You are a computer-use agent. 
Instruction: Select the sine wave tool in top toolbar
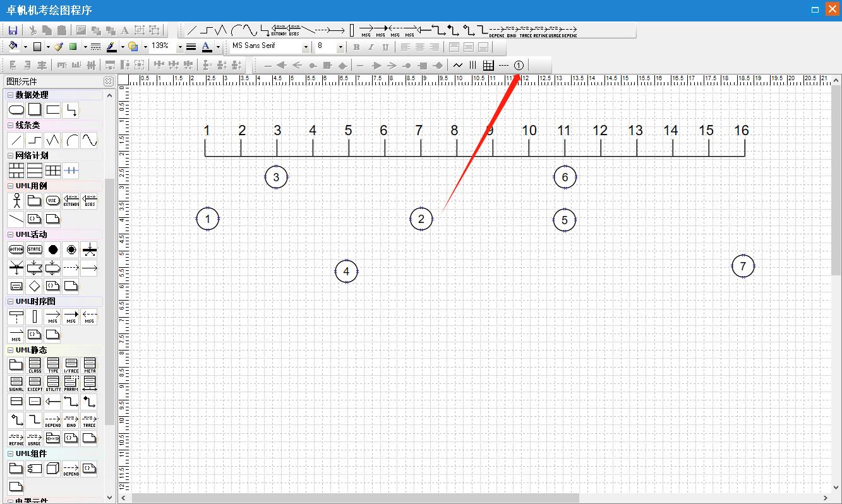tap(250, 30)
